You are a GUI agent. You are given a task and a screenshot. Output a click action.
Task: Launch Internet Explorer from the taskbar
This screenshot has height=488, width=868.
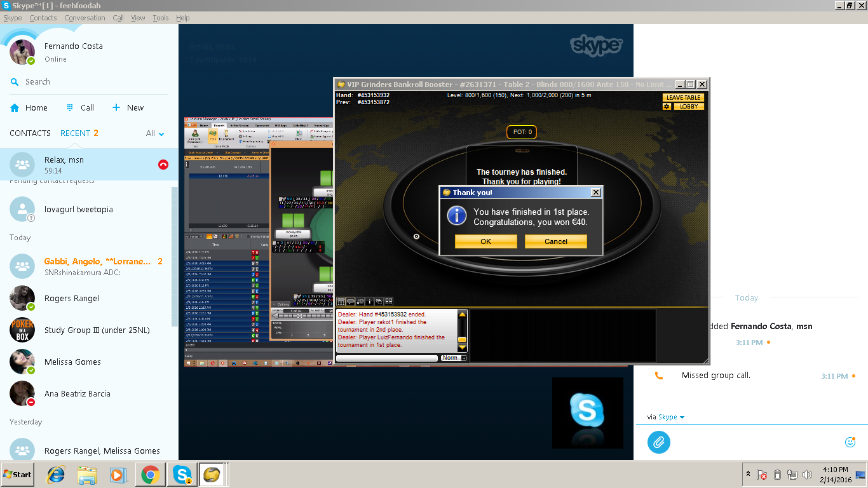pyautogui.click(x=57, y=475)
